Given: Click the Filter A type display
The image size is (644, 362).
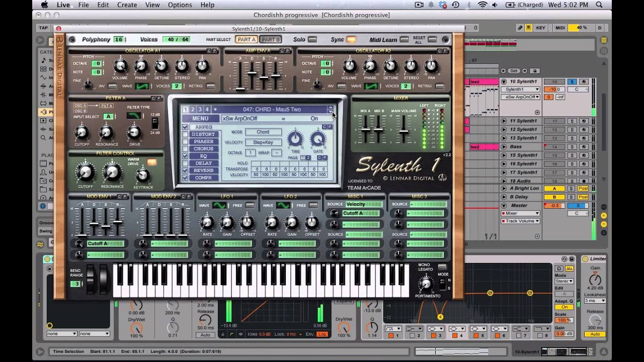Looking at the screenshot, I should click(133, 116).
